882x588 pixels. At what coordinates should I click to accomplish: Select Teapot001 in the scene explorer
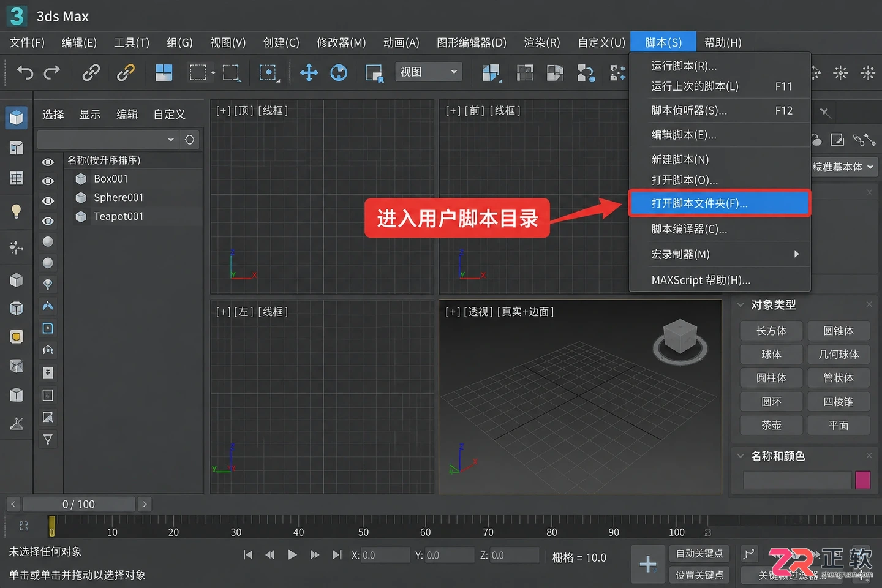coord(118,216)
